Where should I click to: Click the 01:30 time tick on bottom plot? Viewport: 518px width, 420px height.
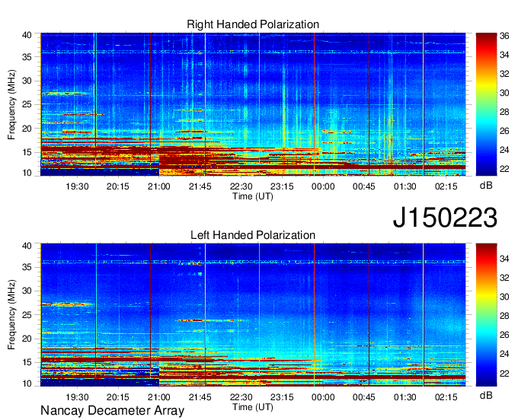(x=405, y=397)
